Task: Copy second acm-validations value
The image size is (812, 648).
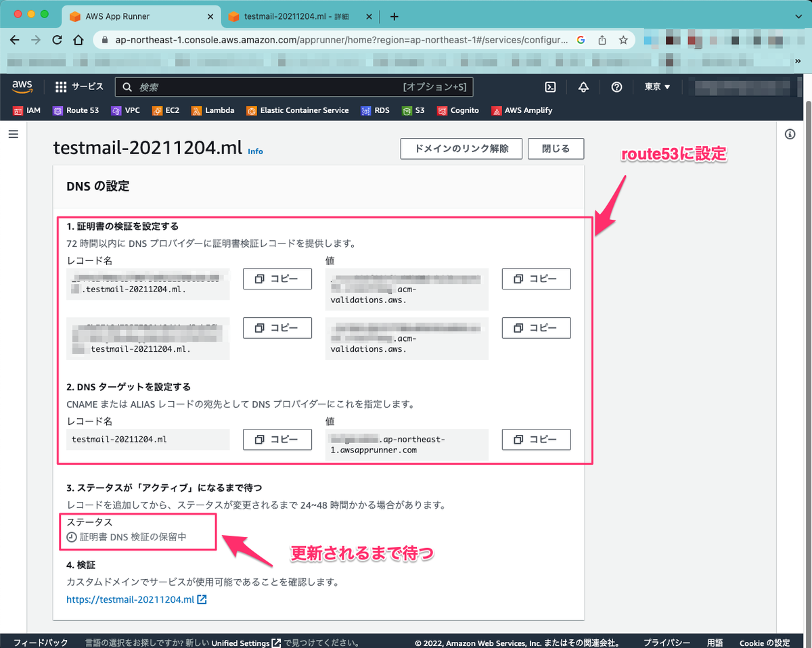Action: (x=537, y=327)
